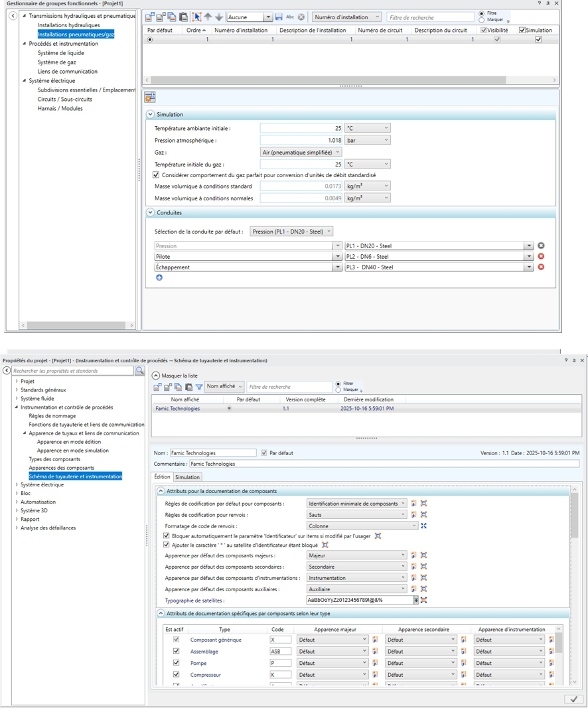Select 'Système de gaz' tree item

click(56, 62)
